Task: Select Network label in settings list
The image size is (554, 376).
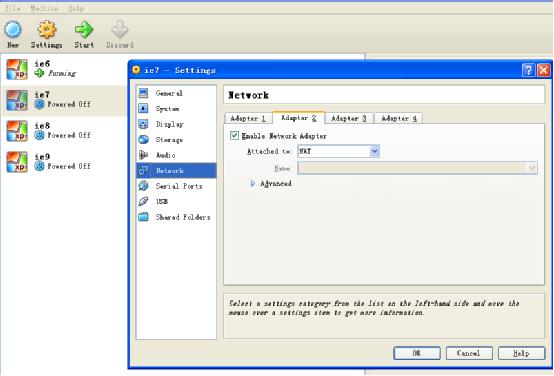Action: click(170, 171)
